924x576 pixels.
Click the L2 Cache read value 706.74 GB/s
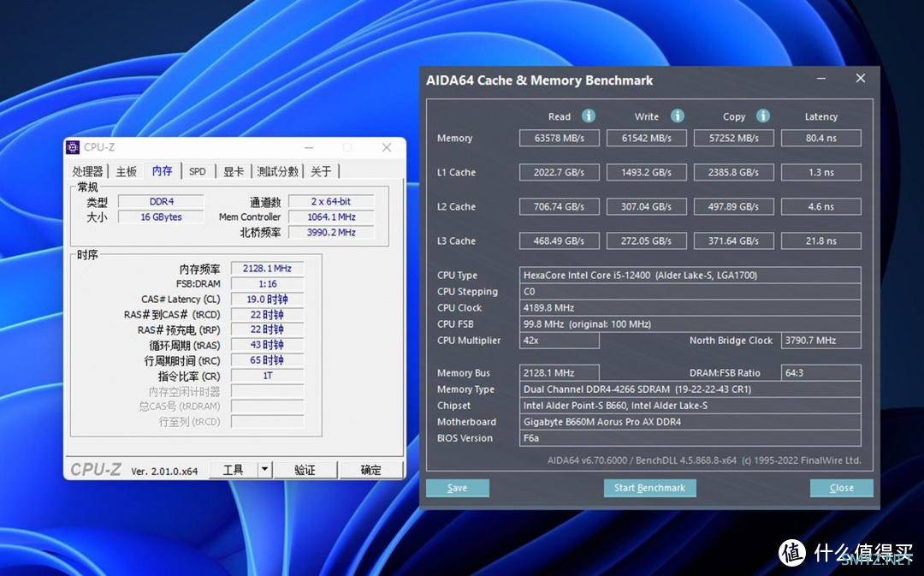[x=560, y=206]
